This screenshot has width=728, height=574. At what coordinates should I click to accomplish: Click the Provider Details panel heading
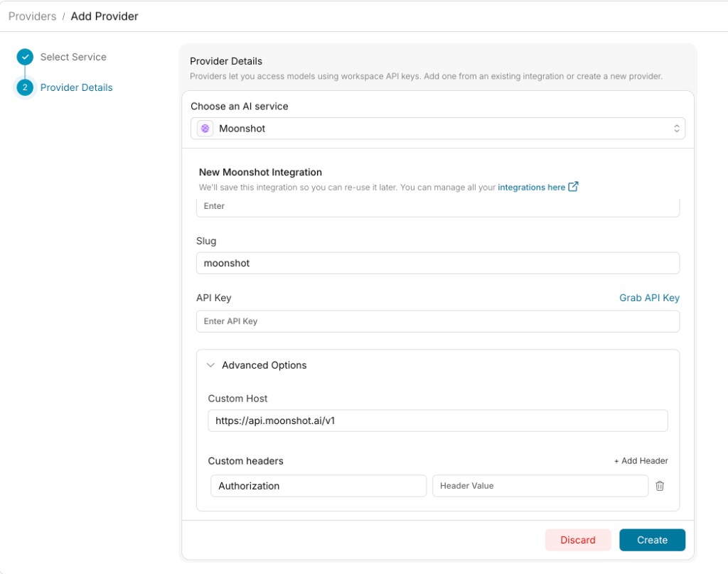(x=226, y=61)
